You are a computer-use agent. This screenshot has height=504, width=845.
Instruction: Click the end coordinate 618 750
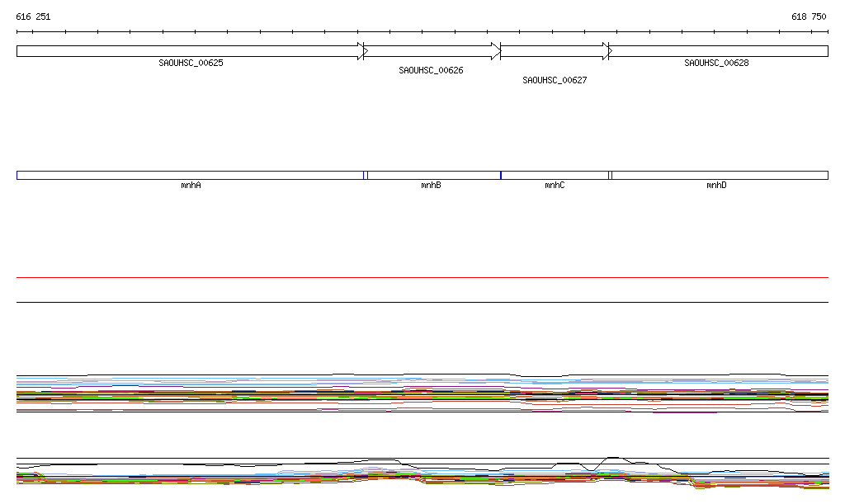tap(809, 16)
